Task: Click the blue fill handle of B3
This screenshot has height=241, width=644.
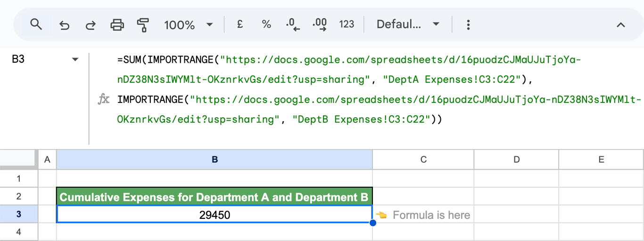Action: coord(373,223)
